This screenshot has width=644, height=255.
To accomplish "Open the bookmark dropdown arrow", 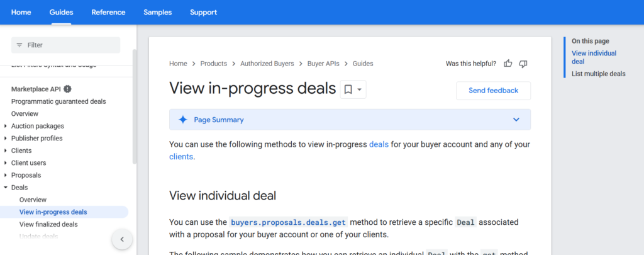I will 359,89.
